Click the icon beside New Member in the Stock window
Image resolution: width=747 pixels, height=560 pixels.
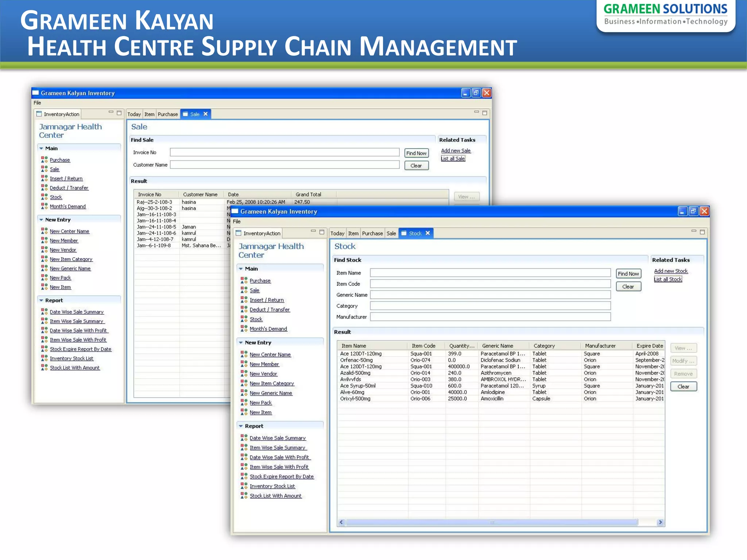coord(244,363)
